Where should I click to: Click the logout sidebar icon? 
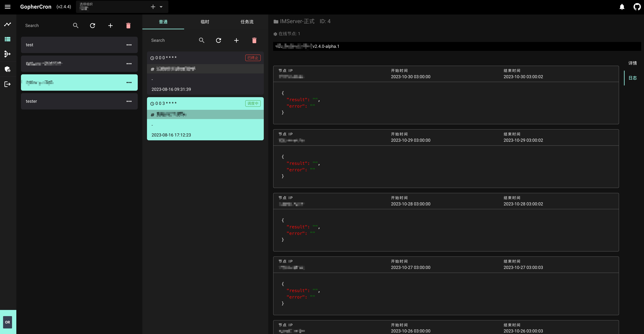click(8, 84)
